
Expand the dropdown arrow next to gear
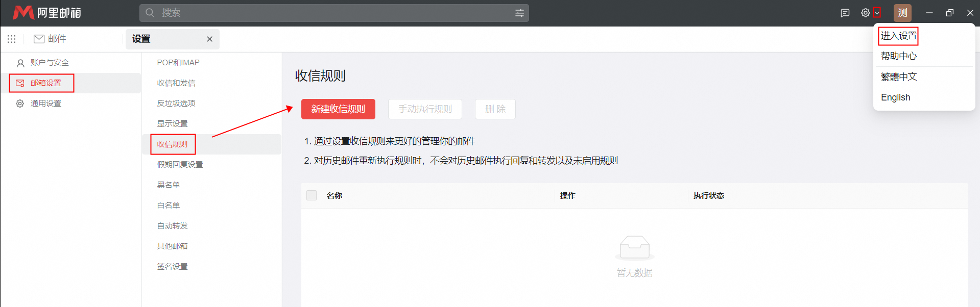click(877, 13)
